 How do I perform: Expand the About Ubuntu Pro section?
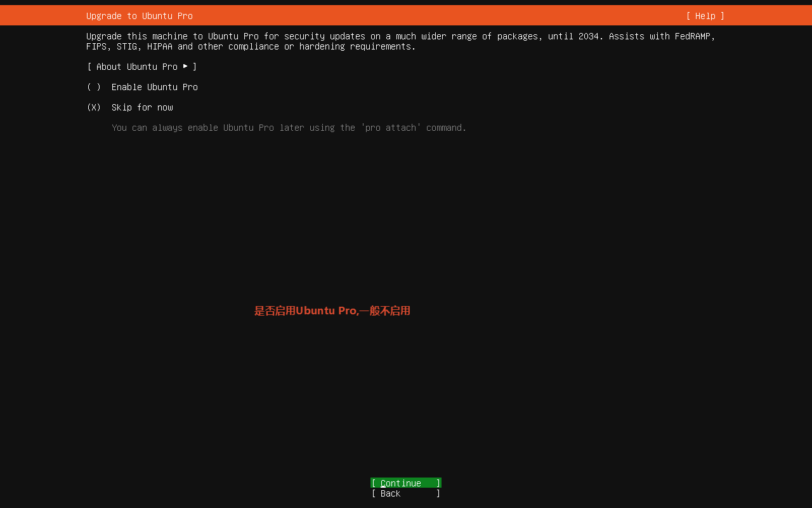pyautogui.click(x=142, y=67)
